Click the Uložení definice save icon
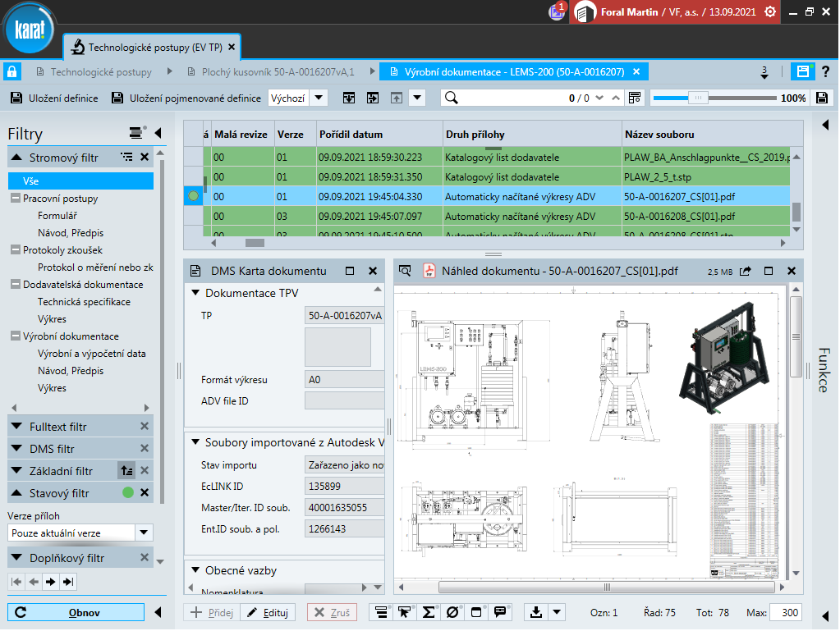Viewport: 840px width, 631px height. (x=16, y=98)
